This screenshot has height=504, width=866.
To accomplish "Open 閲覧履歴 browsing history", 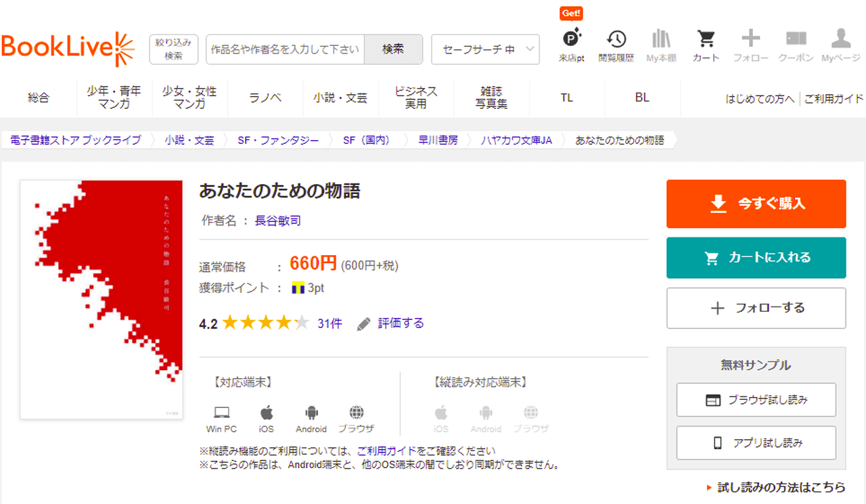I will 616,45.
